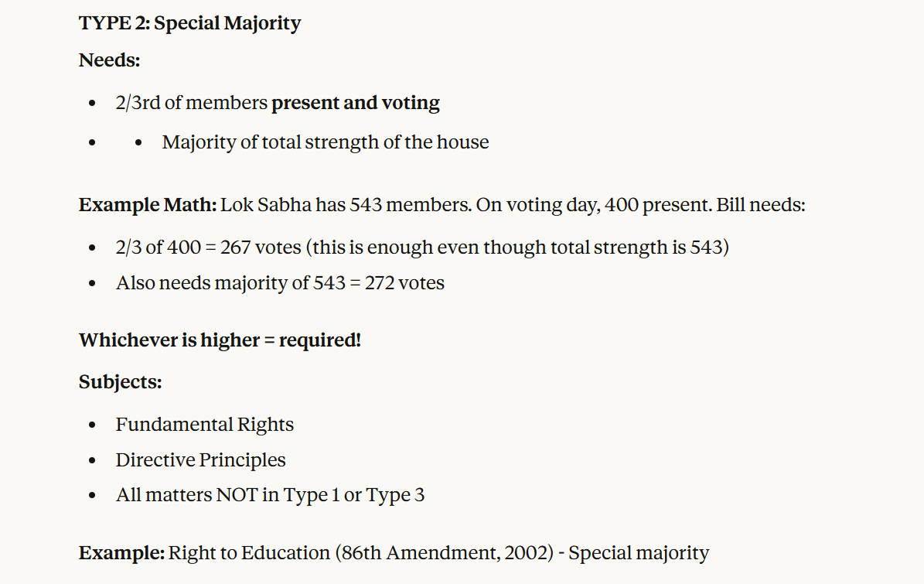Click "Special majority" at the end of last line

(x=639, y=553)
